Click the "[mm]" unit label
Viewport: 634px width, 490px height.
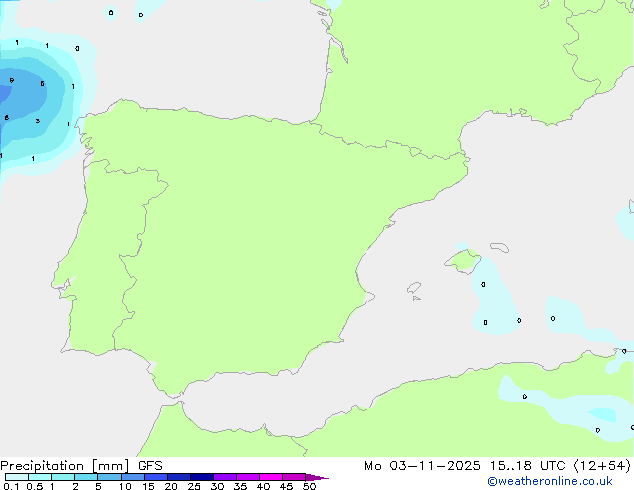click(110, 466)
